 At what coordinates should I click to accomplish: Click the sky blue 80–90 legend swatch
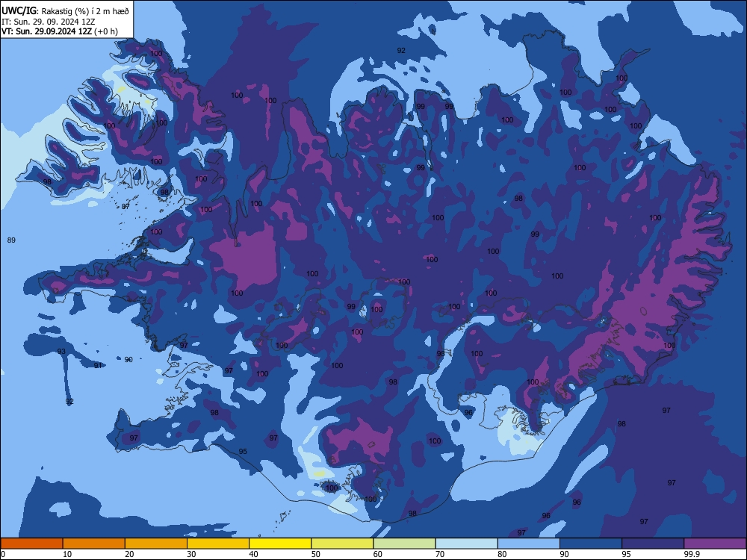tap(529, 544)
